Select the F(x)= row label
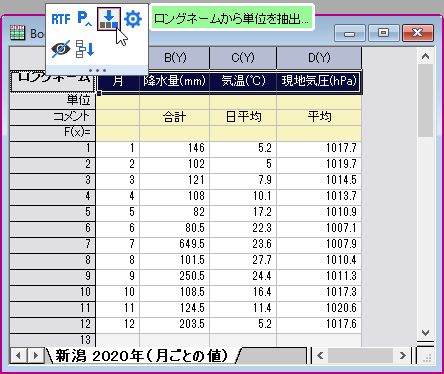The height and width of the screenshot is (374, 444). click(x=53, y=133)
